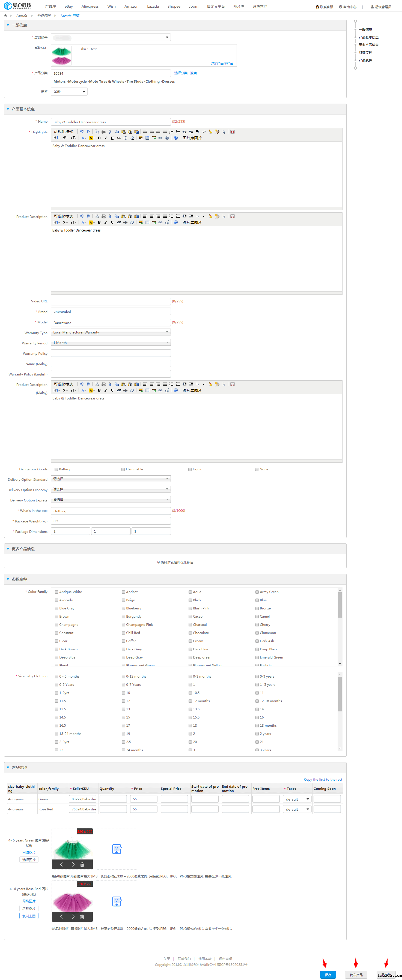The height and width of the screenshot is (980, 402).
Task: Click Print icon in the Highlights editor toolbar
Action: 103,132
